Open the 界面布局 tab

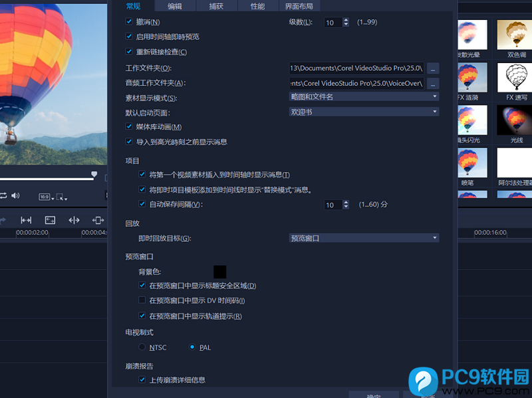[x=299, y=6]
